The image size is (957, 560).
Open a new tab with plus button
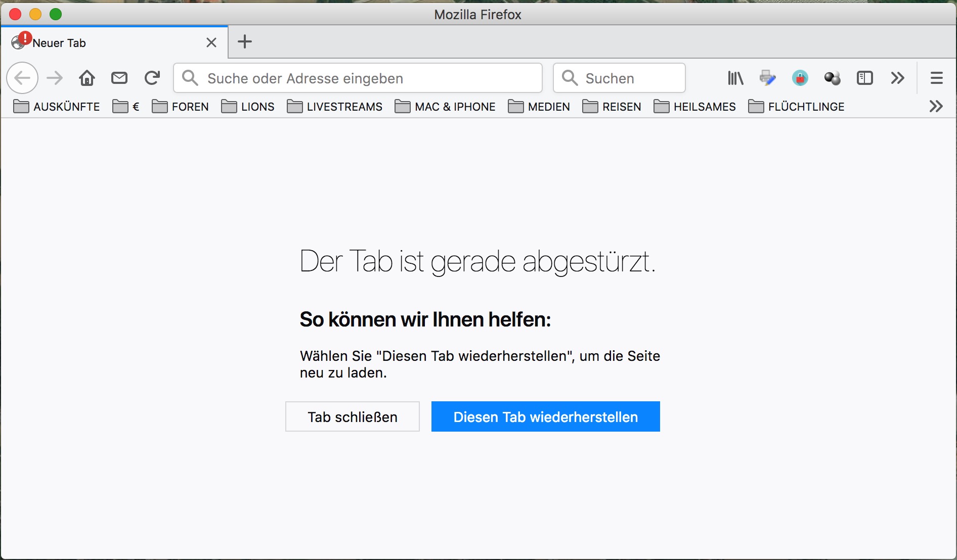click(x=245, y=41)
